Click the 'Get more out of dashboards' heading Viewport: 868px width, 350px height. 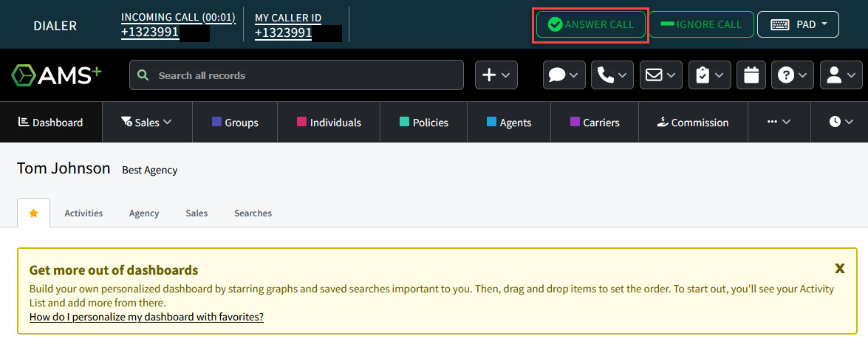click(114, 270)
